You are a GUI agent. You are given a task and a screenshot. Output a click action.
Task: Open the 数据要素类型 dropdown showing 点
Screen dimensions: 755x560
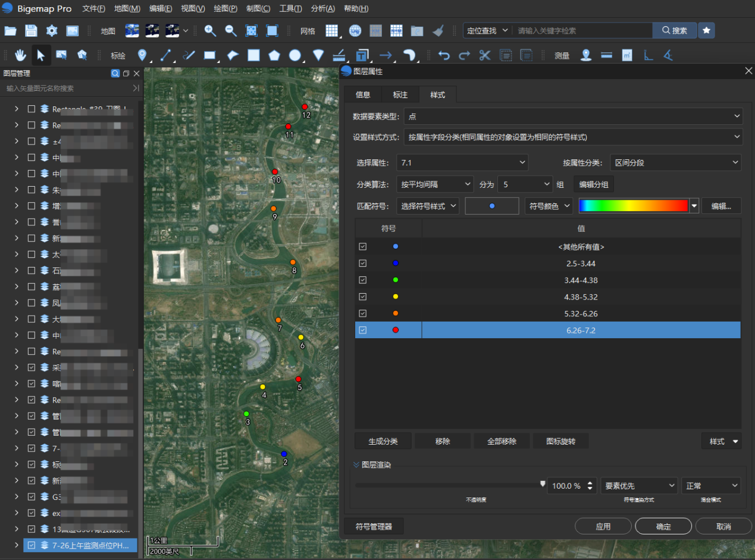(x=573, y=116)
